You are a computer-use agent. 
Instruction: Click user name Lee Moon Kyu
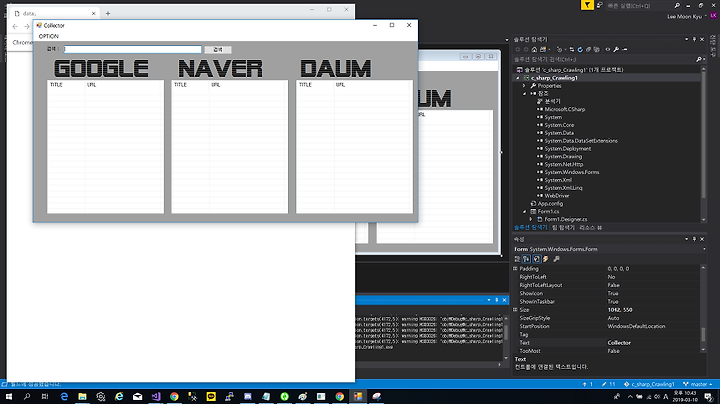click(684, 17)
